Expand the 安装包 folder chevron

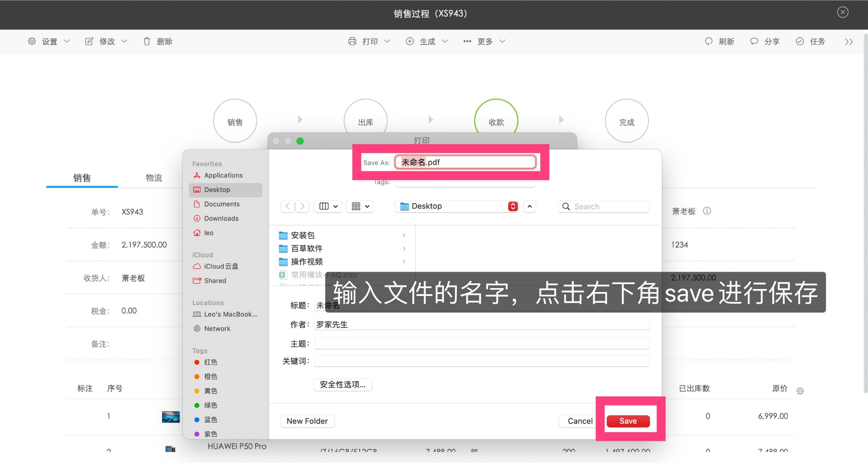[404, 235]
